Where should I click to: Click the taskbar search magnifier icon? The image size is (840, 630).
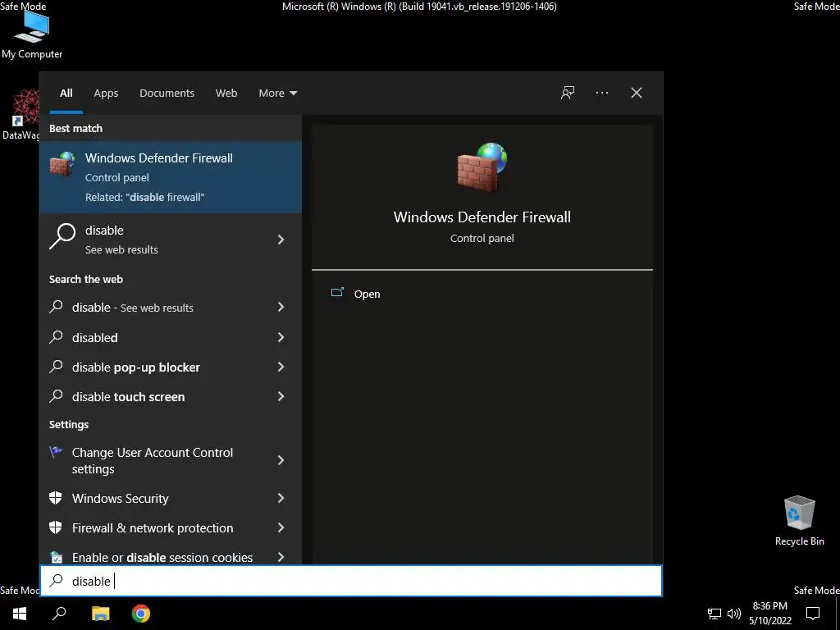click(59, 614)
